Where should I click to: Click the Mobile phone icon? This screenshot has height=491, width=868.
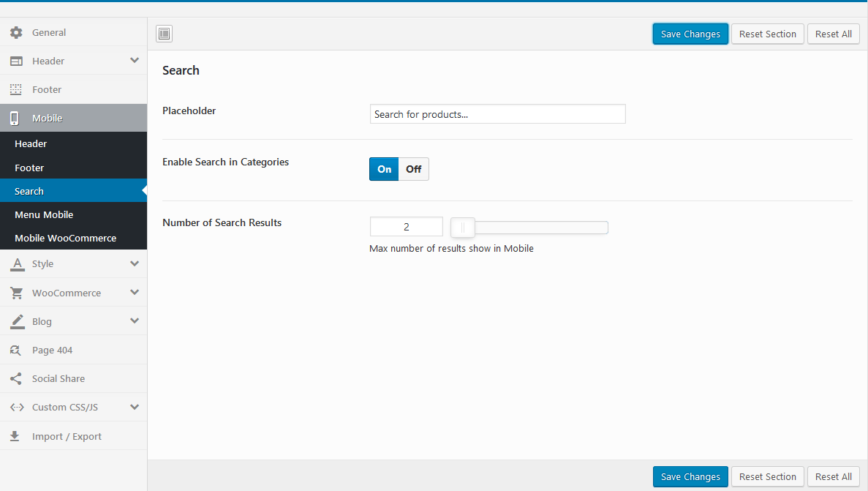[15, 118]
